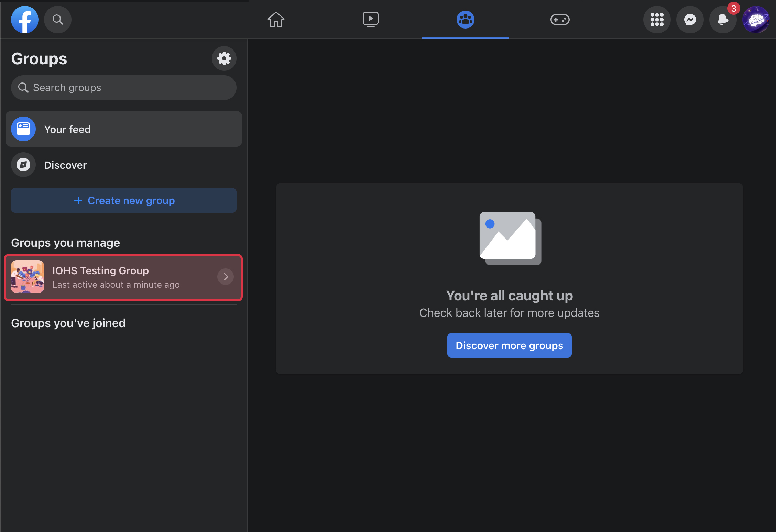
Task: Click Create new group button
Action: [124, 200]
